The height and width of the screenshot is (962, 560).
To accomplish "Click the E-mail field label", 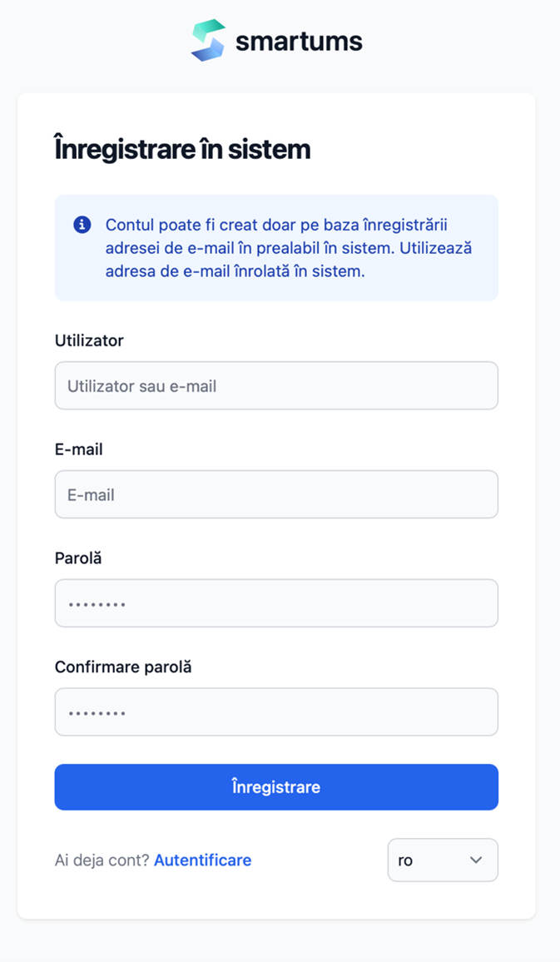I will [x=79, y=449].
